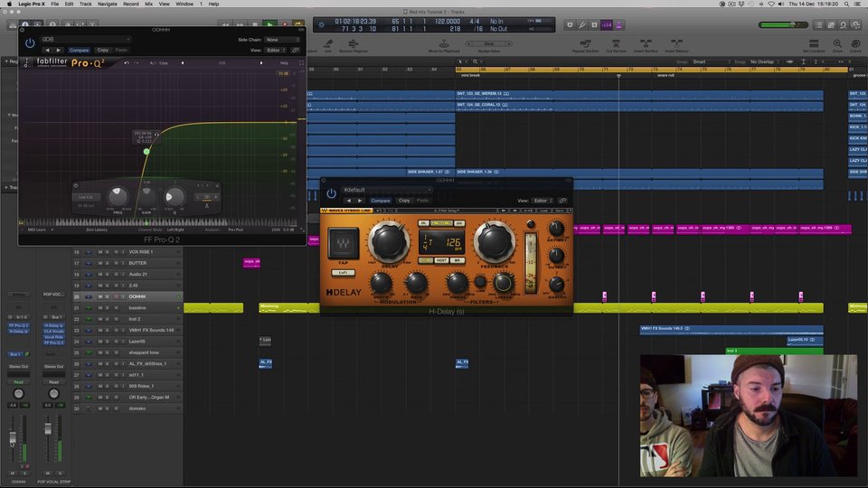Select the OOHHH track header
This screenshot has width=868, height=488.
coord(127,296)
